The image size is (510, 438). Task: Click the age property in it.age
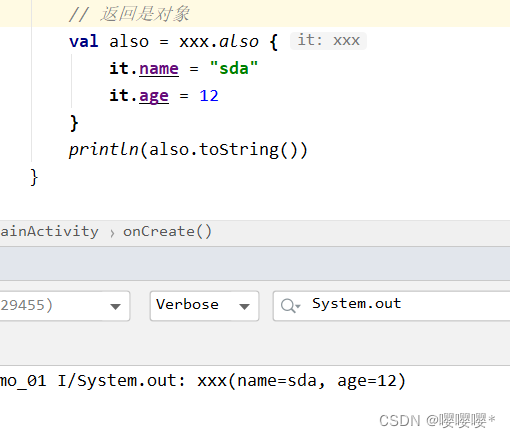click(154, 96)
